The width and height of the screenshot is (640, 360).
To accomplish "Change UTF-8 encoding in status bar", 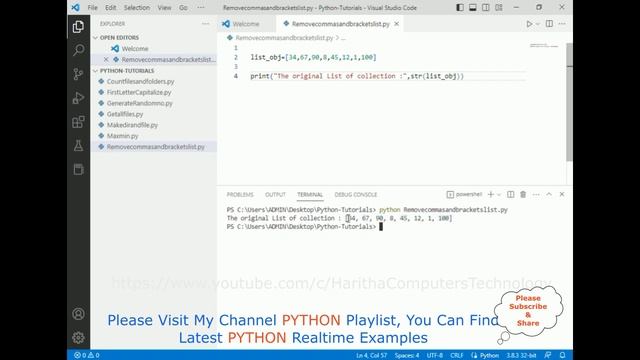I will (435, 356).
